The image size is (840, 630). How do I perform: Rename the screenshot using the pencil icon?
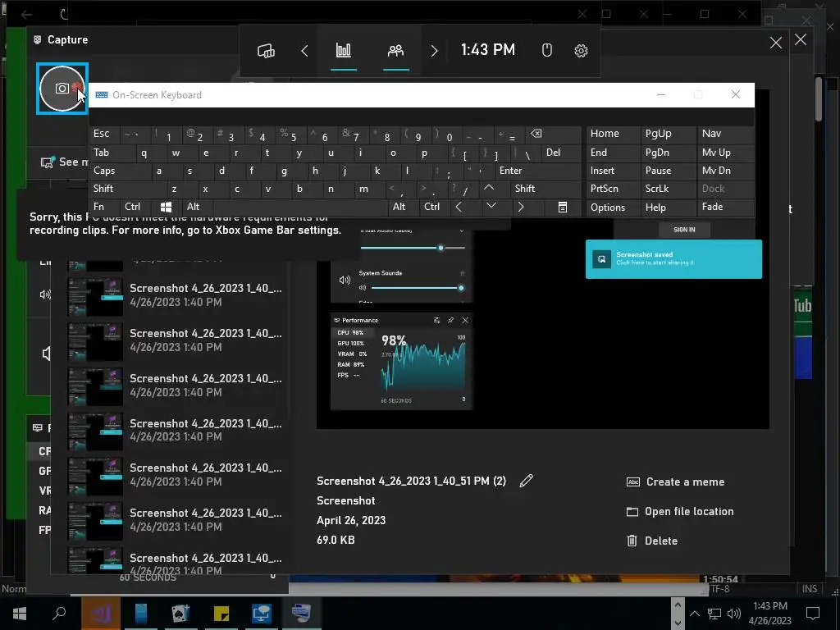(x=526, y=481)
